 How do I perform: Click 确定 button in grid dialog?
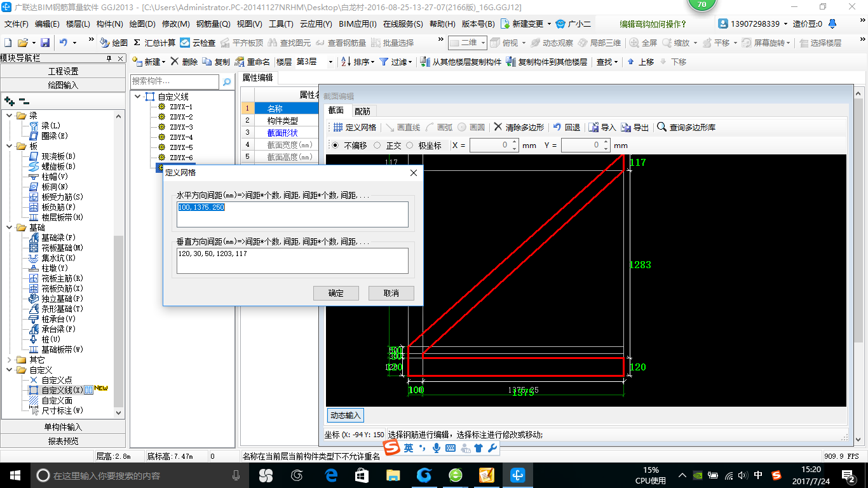coord(336,293)
